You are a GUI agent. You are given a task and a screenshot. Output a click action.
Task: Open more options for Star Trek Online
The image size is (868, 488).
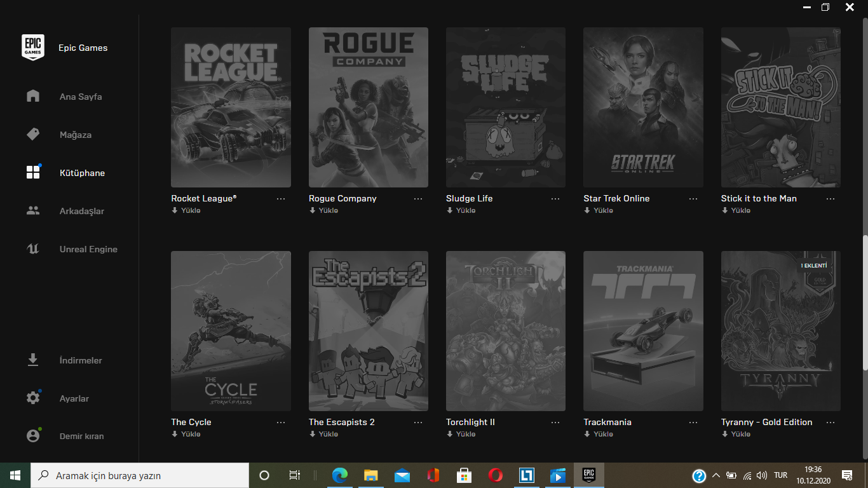point(693,199)
